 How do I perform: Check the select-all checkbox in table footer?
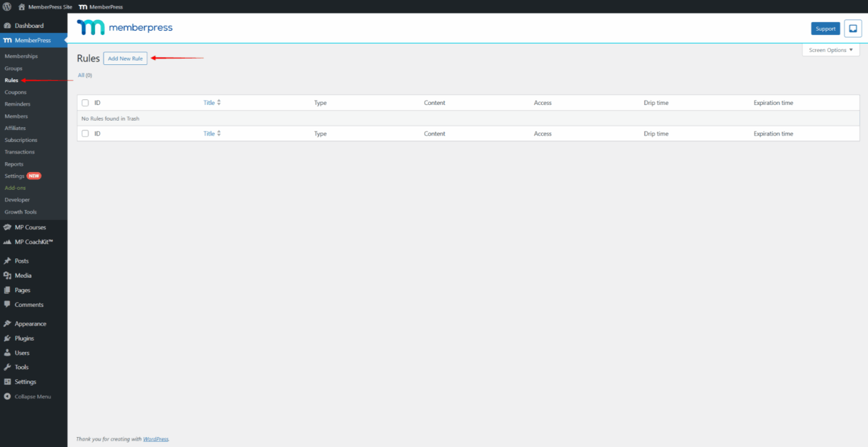click(86, 134)
